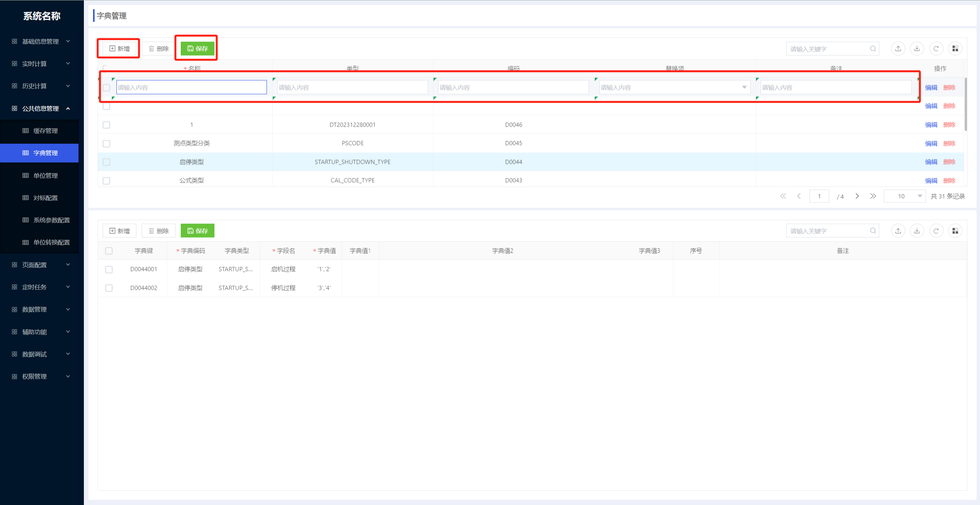
Task: Open the page size dropdown showing 10
Action: (905, 196)
